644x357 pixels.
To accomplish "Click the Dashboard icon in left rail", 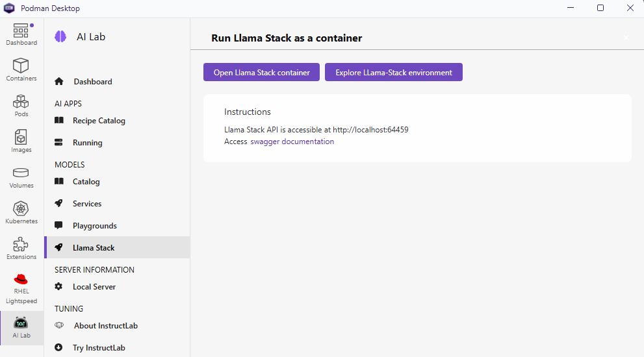I will pyautogui.click(x=21, y=31).
